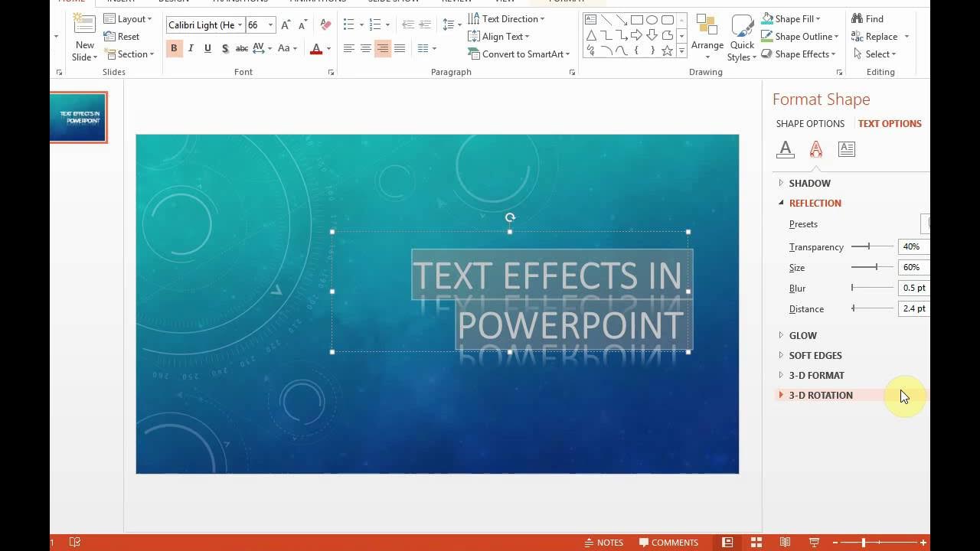The height and width of the screenshot is (551, 980).
Task: Open Character Spacing AV options
Action: pos(262,48)
